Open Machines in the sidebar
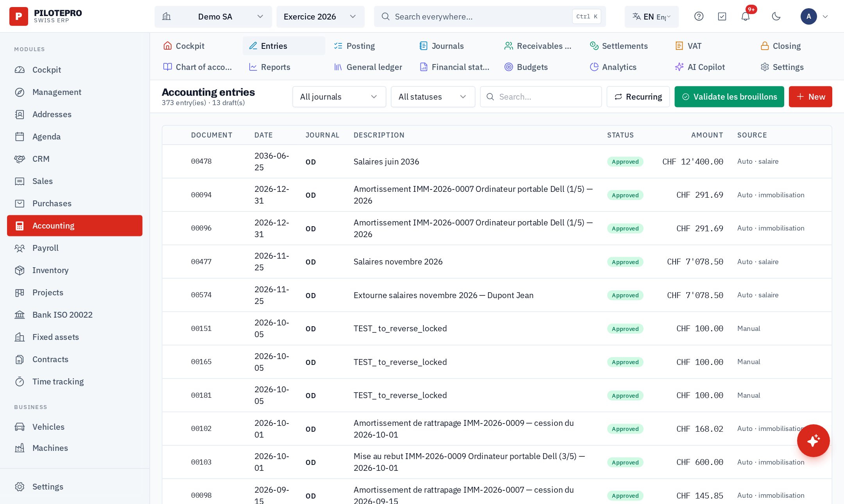 click(x=75, y=448)
